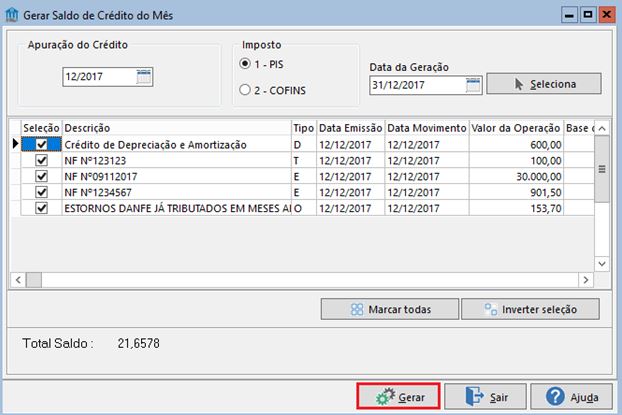
Task: Click the Descrição column header
Action: [x=177, y=128]
